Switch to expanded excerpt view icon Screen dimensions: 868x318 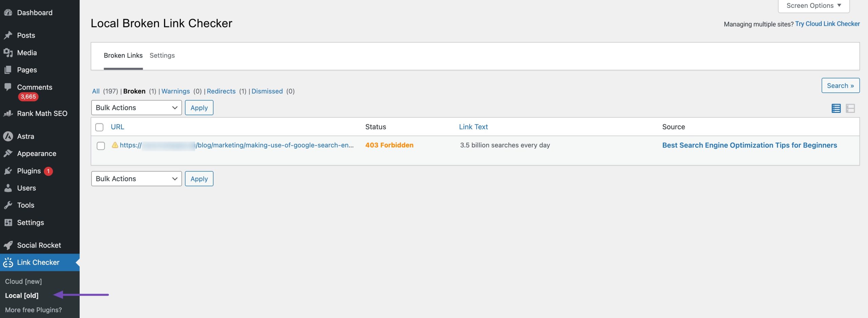(x=850, y=108)
